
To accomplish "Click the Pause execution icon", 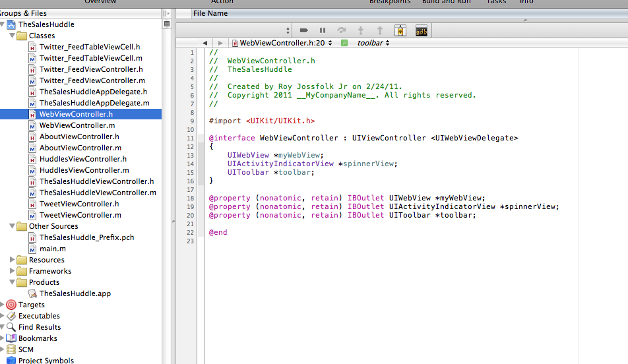I will coord(323,30).
